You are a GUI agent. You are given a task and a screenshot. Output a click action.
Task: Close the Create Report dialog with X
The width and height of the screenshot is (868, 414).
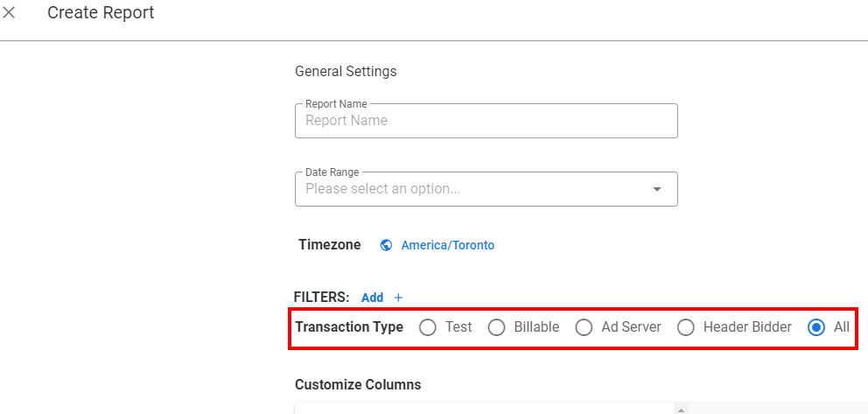(9, 13)
